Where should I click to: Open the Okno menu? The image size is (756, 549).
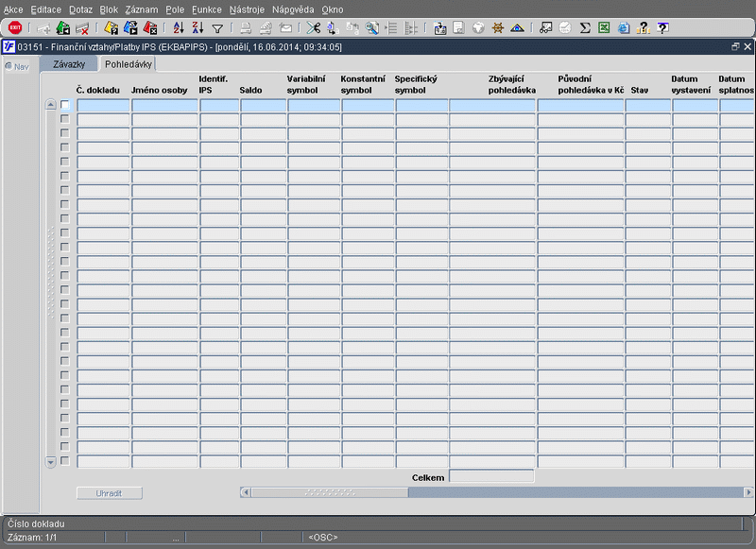(333, 9)
